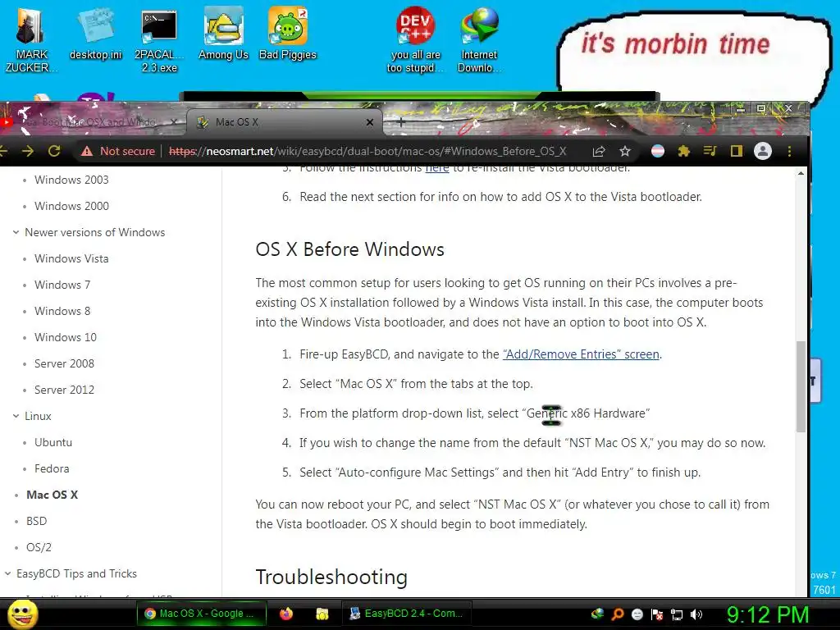Click the Action Center flag tray icon
840x630 pixels.
tap(657, 614)
